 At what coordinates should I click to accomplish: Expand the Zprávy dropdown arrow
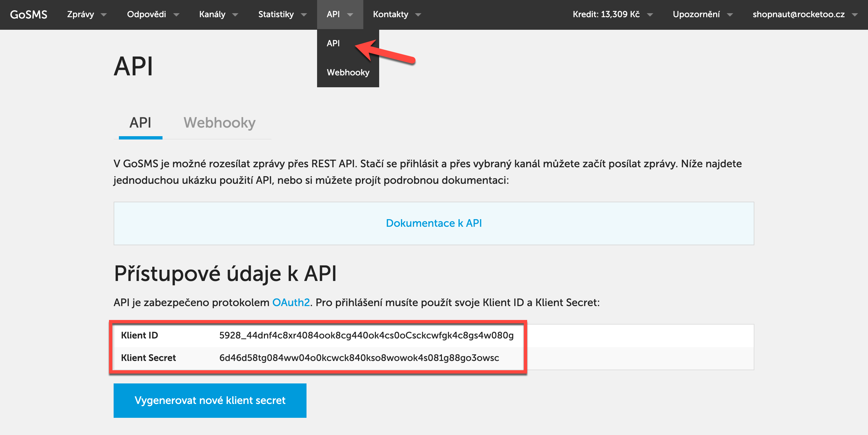[x=104, y=15]
